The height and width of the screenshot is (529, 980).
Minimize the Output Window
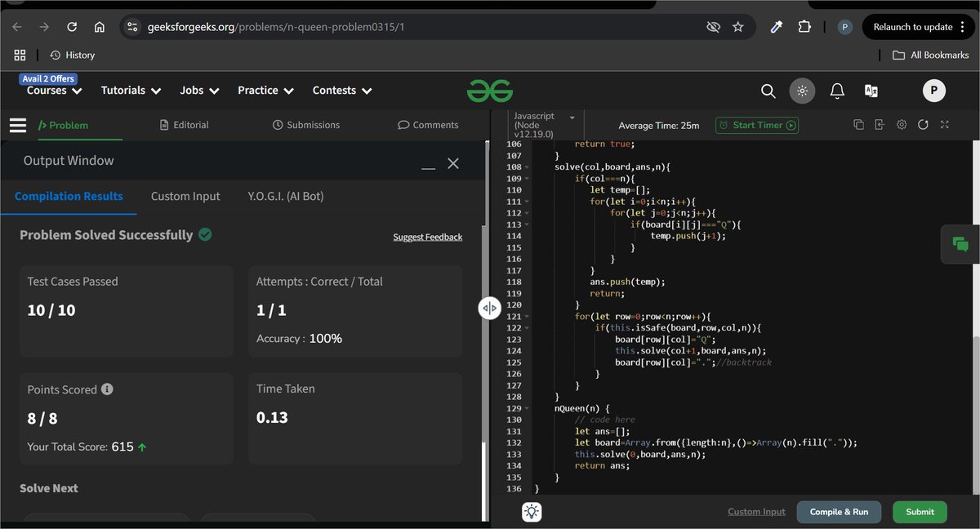pos(428,168)
